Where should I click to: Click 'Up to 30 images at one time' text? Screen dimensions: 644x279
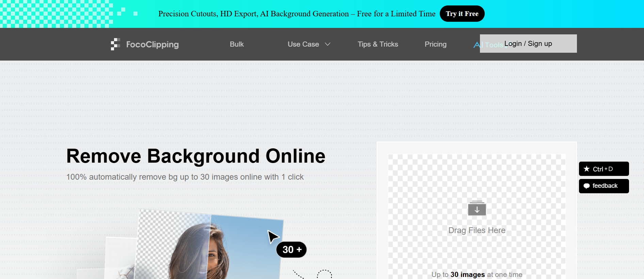click(x=477, y=275)
